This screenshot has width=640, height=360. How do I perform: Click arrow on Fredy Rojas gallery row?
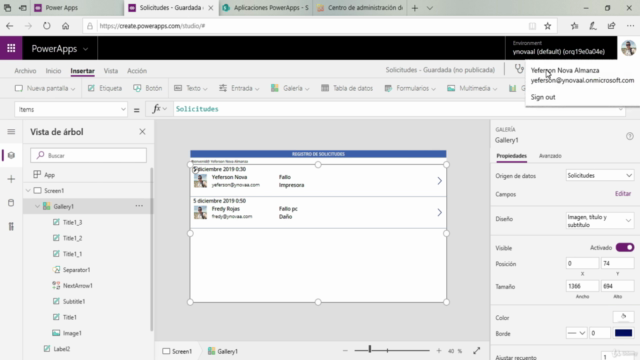439,212
